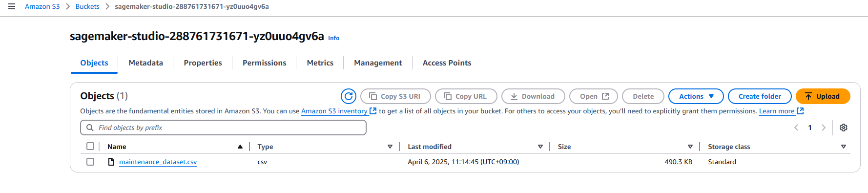Switch to the Metadata tab
Screen dimensions: 868x193
[146, 63]
